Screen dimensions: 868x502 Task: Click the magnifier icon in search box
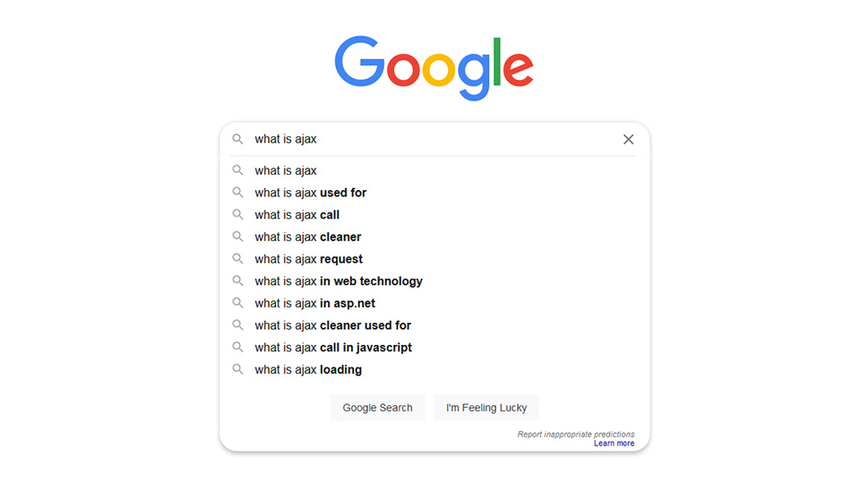(x=237, y=139)
